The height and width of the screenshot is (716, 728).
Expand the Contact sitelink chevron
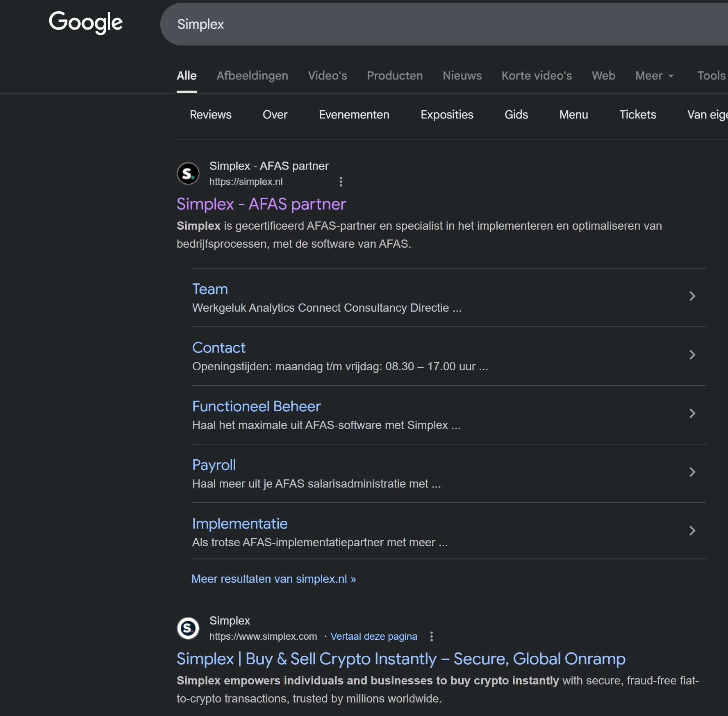[692, 355]
